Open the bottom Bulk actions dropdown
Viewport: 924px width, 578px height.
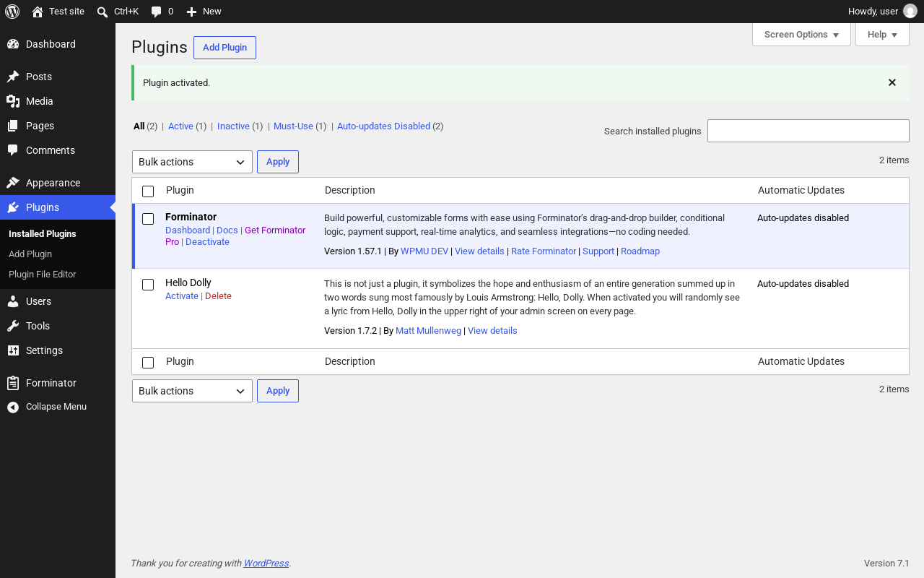point(192,391)
